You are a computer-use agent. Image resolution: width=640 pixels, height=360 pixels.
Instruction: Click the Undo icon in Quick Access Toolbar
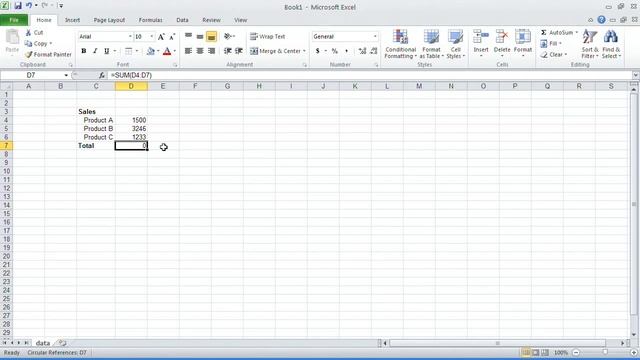(29, 6)
